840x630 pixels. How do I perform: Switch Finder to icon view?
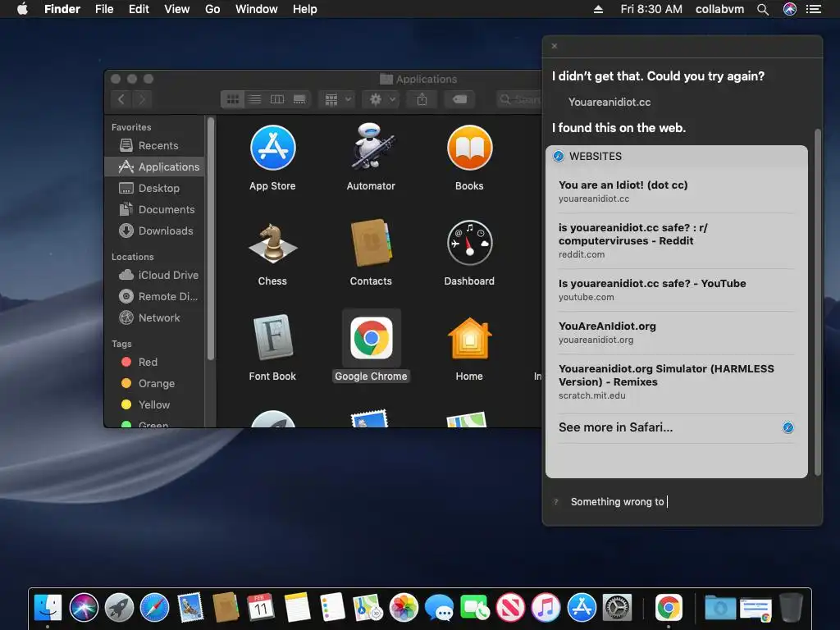232,99
